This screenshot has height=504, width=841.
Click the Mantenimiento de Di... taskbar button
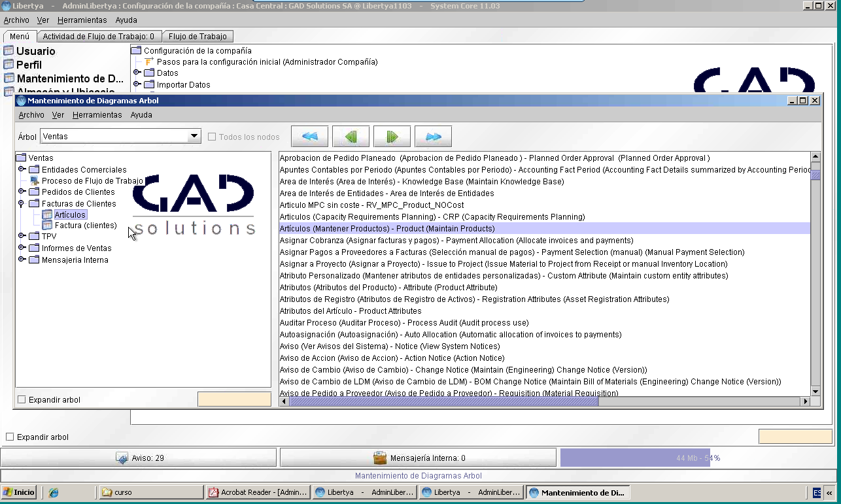point(577,492)
